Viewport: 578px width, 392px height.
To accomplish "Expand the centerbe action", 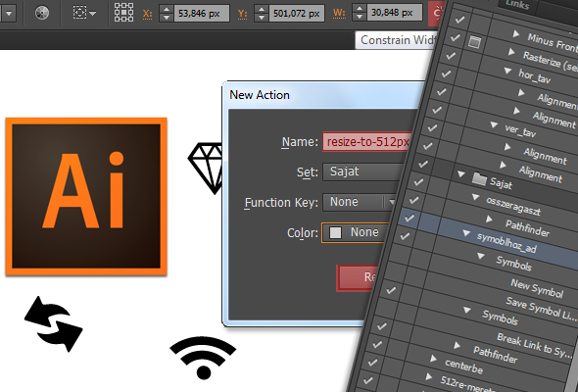I will pyautogui.click(x=433, y=358).
